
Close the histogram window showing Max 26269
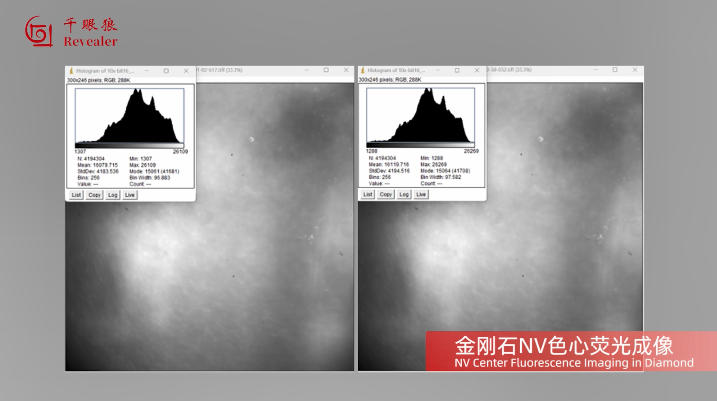pyautogui.click(x=477, y=70)
